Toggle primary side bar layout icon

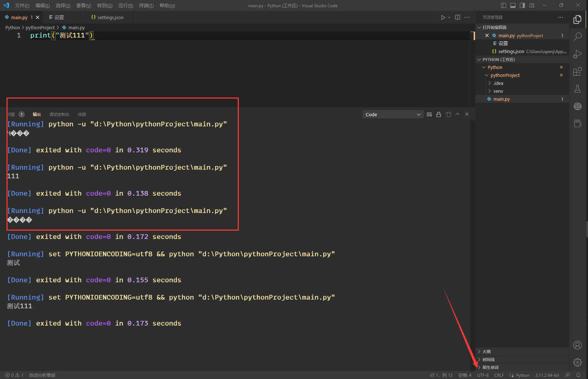(x=504, y=5)
